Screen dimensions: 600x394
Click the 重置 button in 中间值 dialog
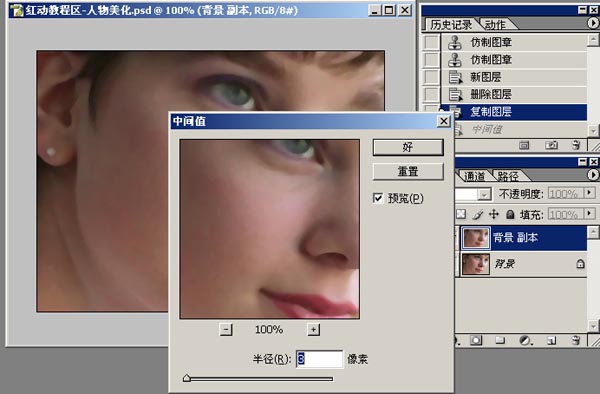(x=408, y=172)
